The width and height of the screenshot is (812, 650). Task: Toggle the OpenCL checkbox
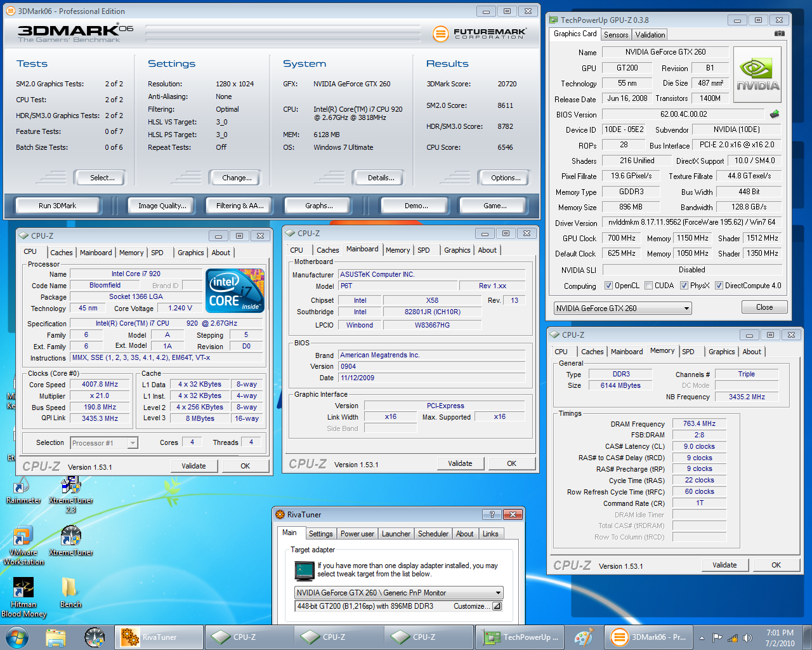point(608,286)
